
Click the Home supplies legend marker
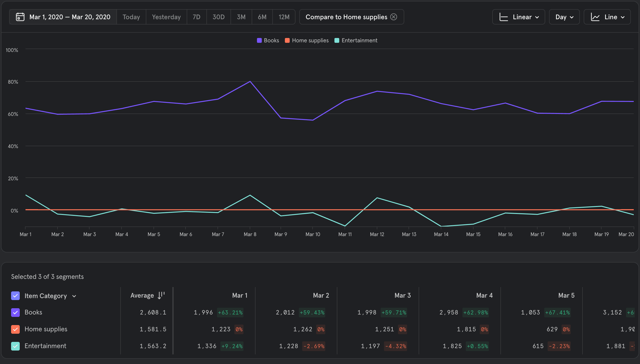pyautogui.click(x=287, y=40)
